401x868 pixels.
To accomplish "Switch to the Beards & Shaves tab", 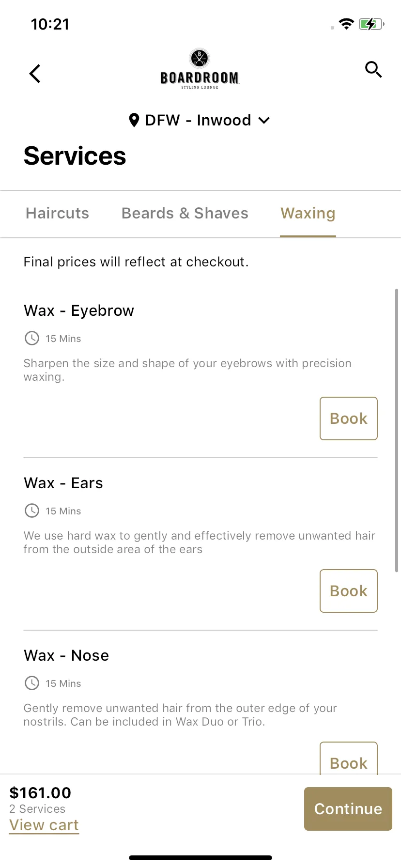I will pyautogui.click(x=185, y=214).
